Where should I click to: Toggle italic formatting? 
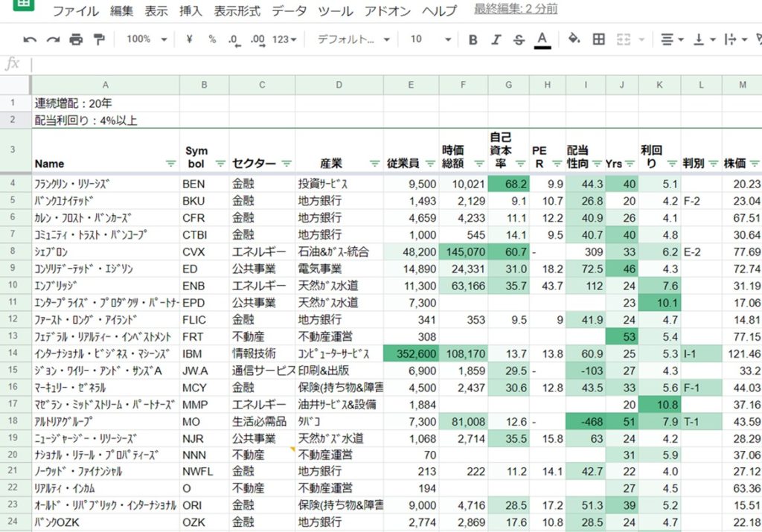(x=496, y=40)
